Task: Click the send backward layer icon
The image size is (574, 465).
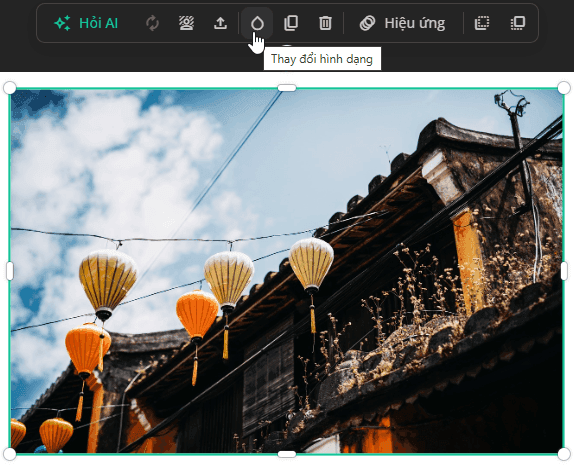Action: tap(482, 23)
